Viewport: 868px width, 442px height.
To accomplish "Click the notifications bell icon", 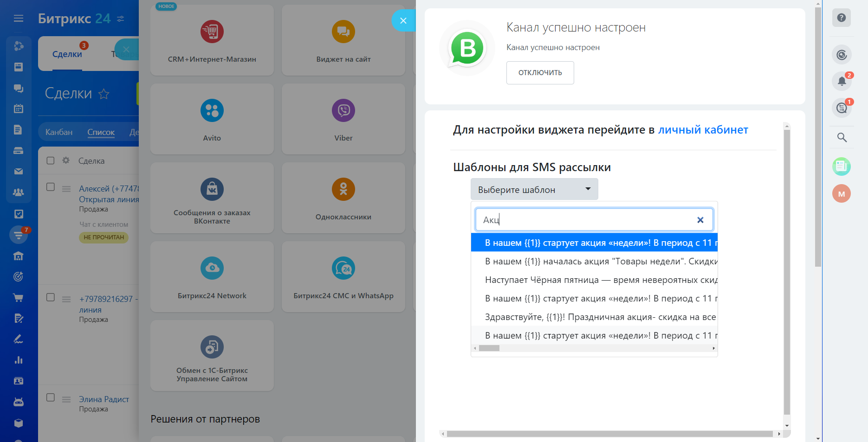I will point(842,82).
